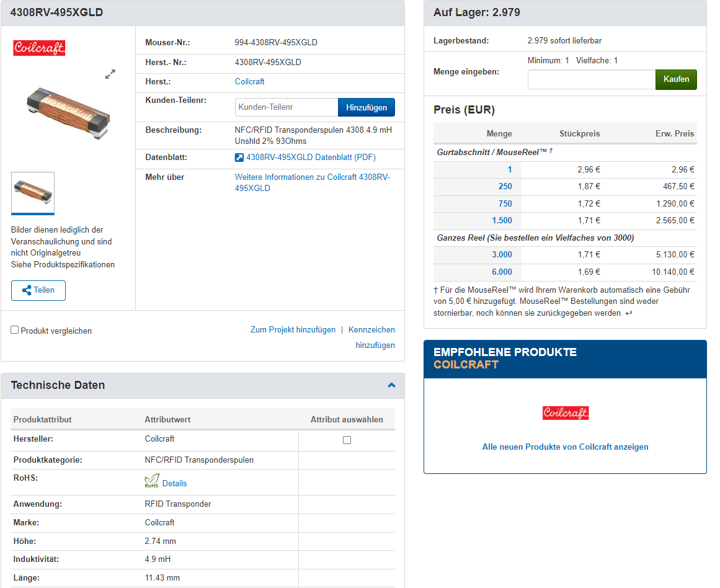Screen dimensions: 720x588
Task: Click the Attribut auswählen column header
Action: [x=347, y=419]
